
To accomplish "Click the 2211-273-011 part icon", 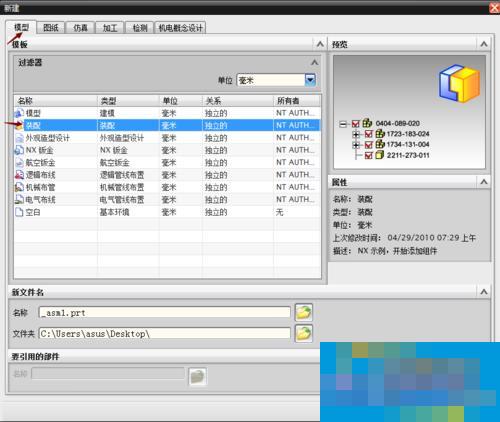I will tap(379, 155).
